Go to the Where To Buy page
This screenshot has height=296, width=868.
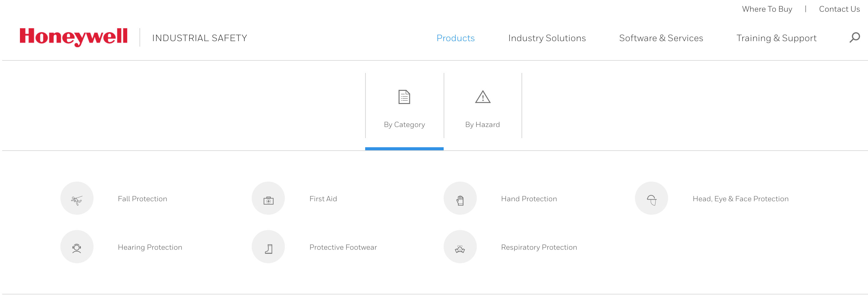click(767, 9)
